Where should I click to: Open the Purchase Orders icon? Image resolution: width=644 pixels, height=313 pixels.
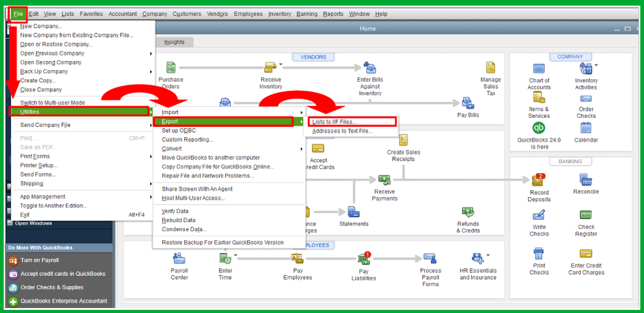(x=170, y=68)
